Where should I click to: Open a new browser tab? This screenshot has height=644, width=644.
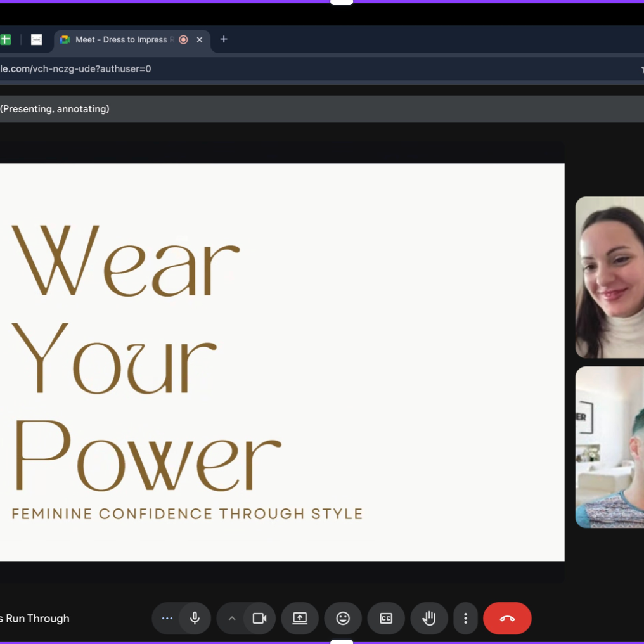224,39
